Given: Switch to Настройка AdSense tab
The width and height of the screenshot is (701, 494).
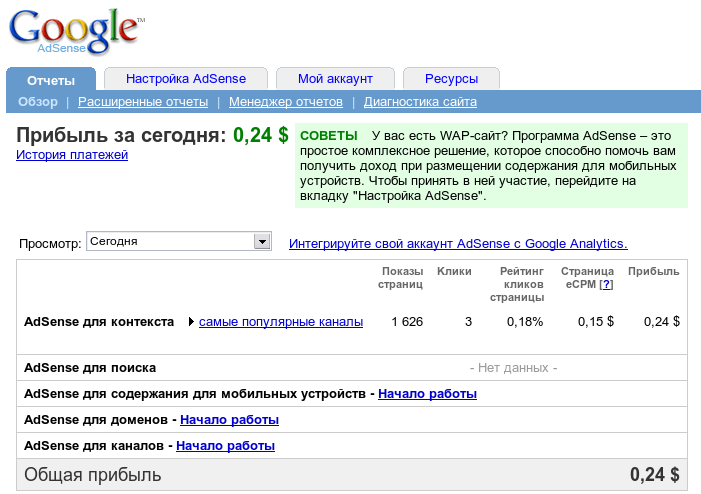Looking at the screenshot, I should [x=185, y=79].
